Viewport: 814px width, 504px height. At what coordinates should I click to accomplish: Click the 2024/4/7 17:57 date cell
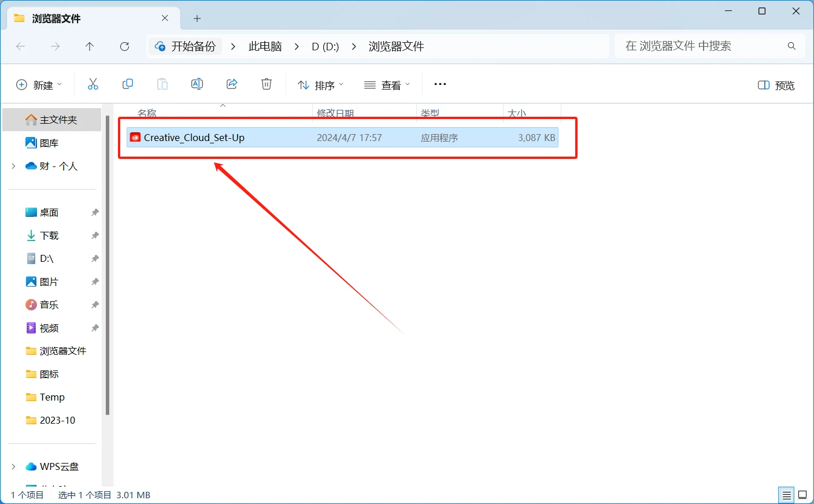349,138
